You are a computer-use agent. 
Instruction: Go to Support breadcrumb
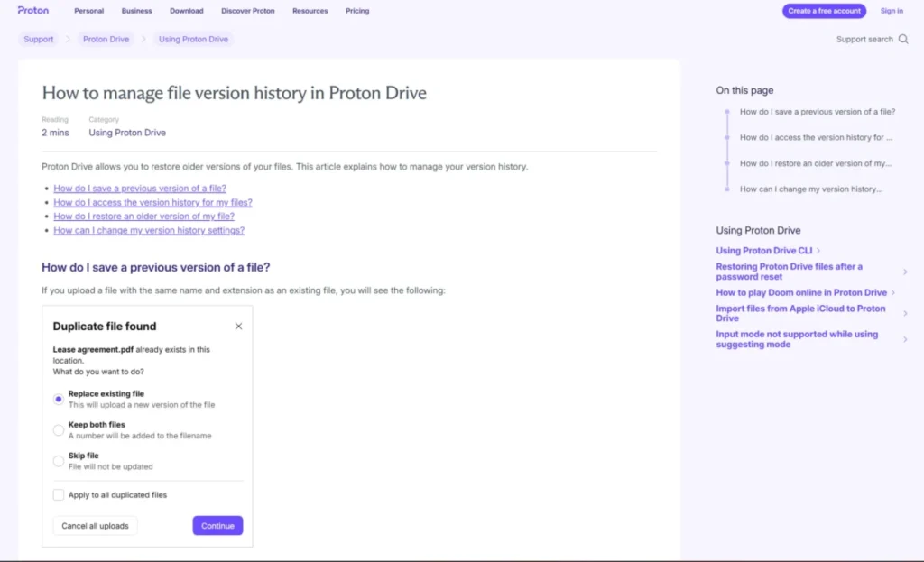pos(38,40)
